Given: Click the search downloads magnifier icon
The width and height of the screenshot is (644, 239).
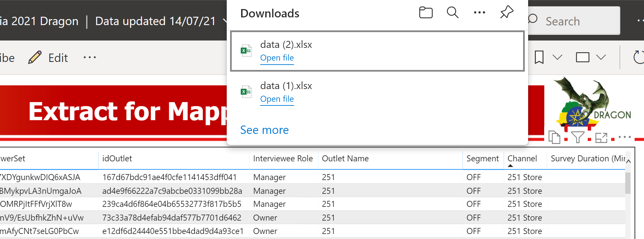Looking at the screenshot, I should [x=452, y=13].
